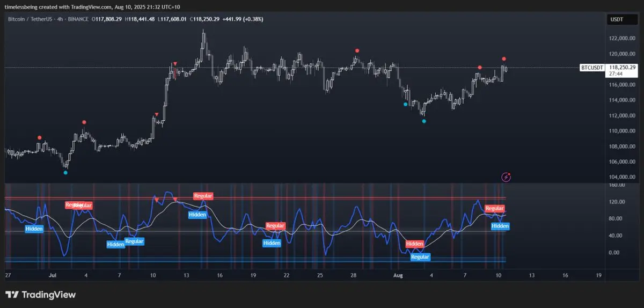
Task: Click the 27:44 candle countdown timer
Action: [x=616, y=74]
